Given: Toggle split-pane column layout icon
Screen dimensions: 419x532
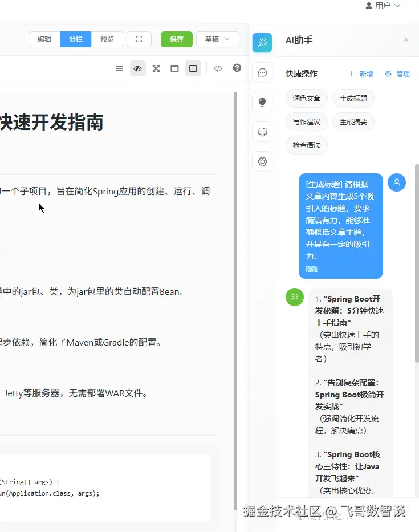Looking at the screenshot, I should 193,68.
